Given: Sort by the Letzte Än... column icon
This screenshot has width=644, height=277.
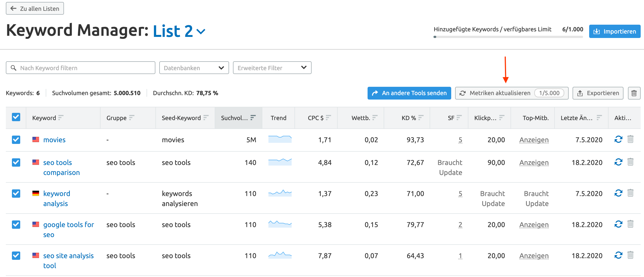Looking at the screenshot, I should click(599, 118).
